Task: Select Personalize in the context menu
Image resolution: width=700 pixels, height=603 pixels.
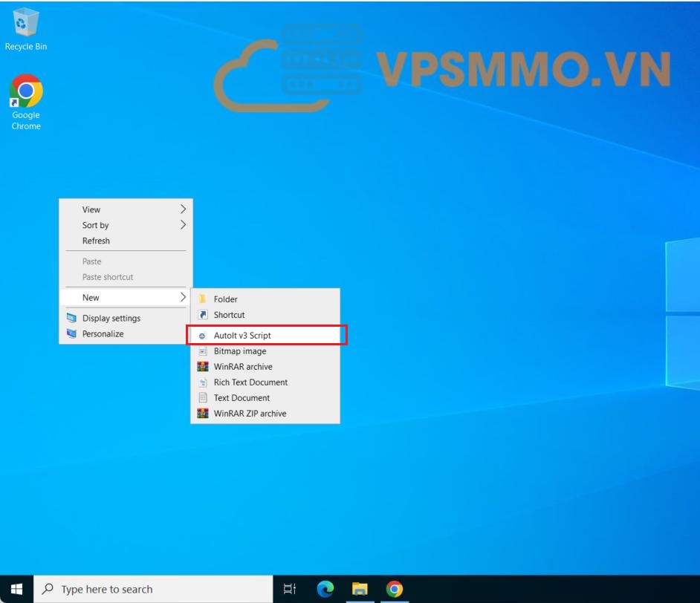Action: pyautogui.click(x=103, y=333)
